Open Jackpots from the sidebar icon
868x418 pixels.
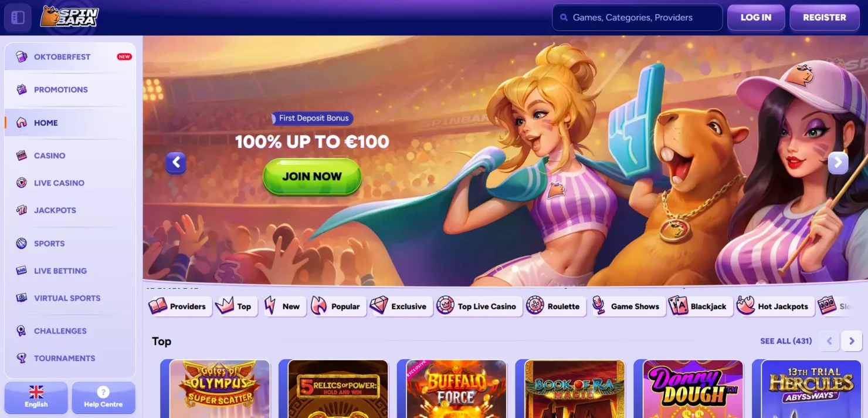[x=22, y=210]
